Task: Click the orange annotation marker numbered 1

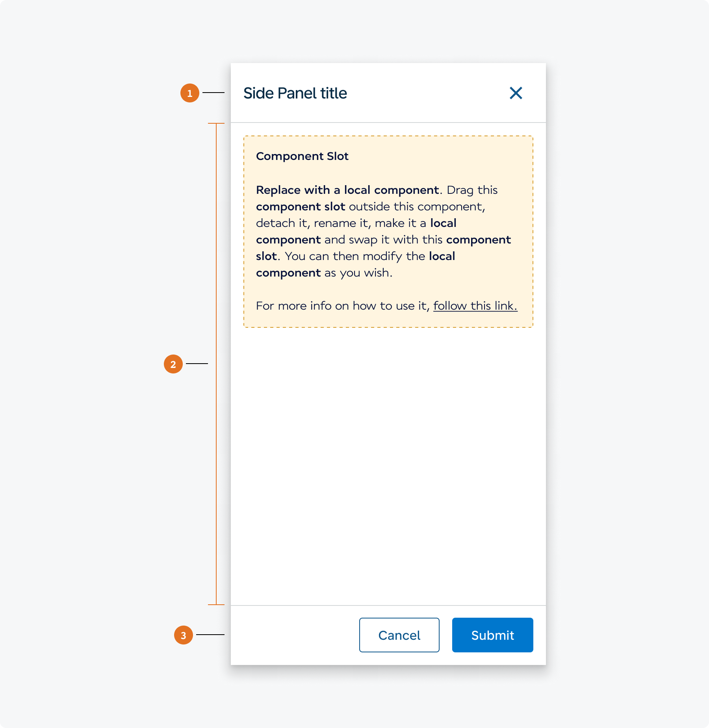Action: coord(190,93)
